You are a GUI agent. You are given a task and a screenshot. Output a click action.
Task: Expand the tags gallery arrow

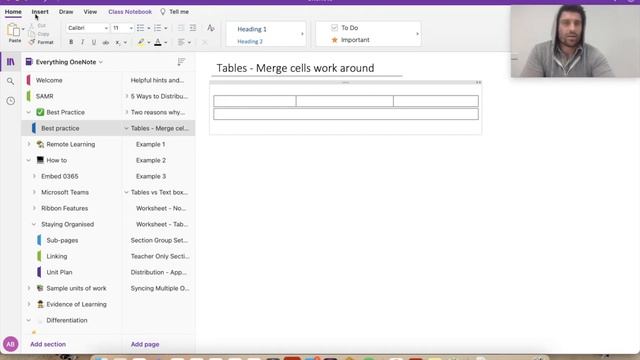[418, 34]
